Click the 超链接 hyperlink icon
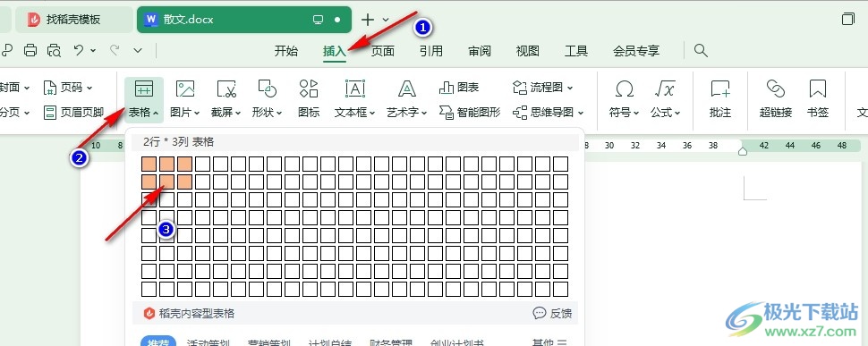This screenshot has height=346, width=868. click(x=776, y=99)
